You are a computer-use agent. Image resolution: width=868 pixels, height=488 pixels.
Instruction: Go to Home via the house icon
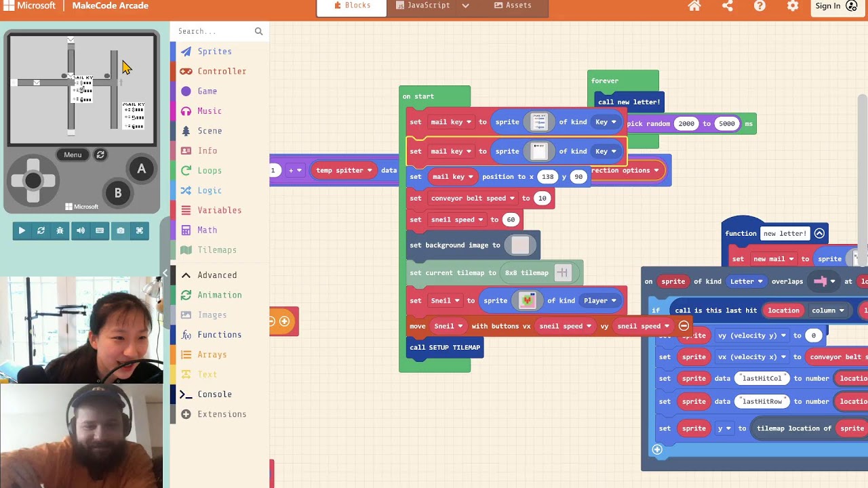click(x=694, y=6)
